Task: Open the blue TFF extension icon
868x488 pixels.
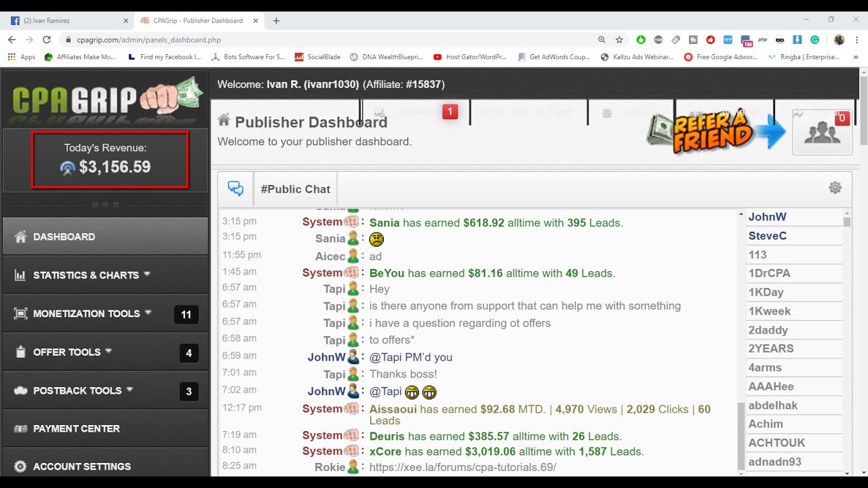Action: click(x=728, y=40)
